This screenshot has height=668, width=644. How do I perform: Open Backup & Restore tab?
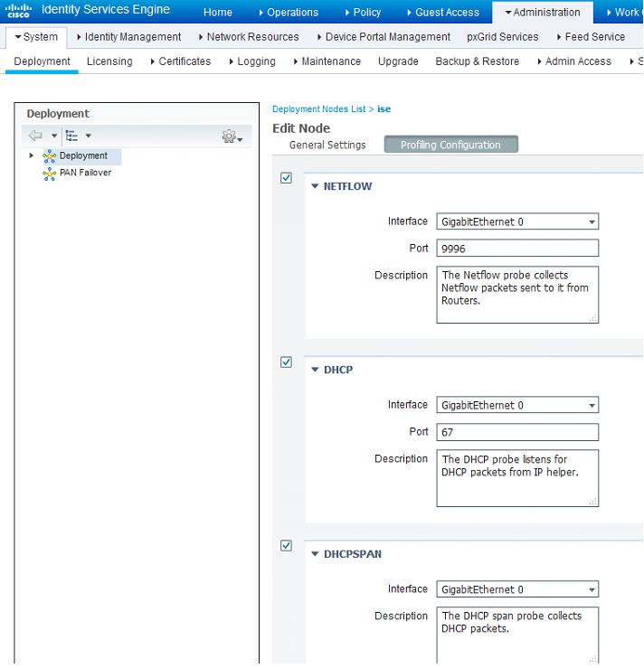[x=478, y=61]
